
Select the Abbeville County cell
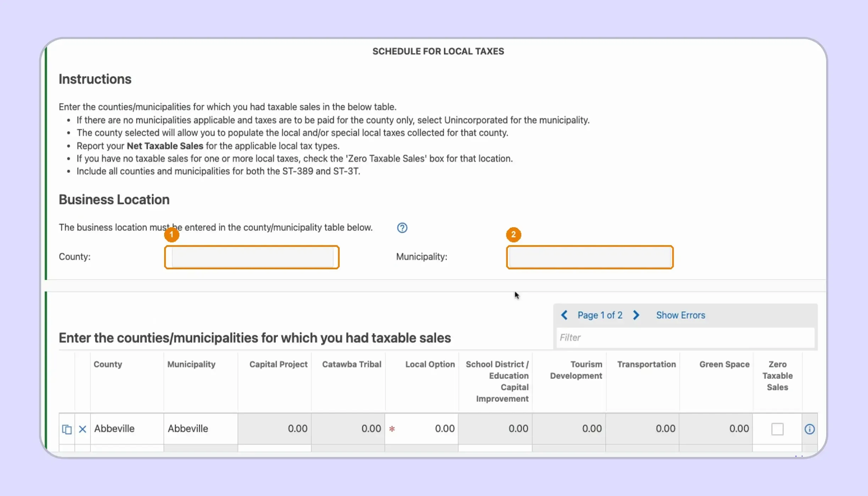(x=127, y=429)
